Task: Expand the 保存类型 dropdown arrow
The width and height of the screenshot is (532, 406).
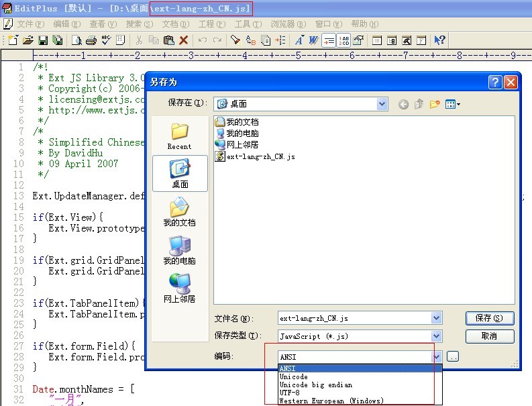Action: 436,336
